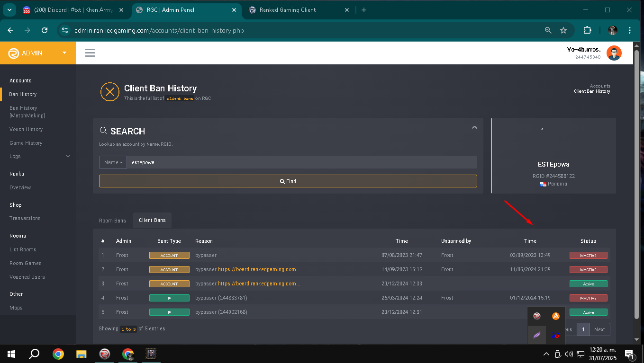This screenshot has width=644, height=363.
Task: Open File Explorer from taskbar
Action: click(82, 354)
